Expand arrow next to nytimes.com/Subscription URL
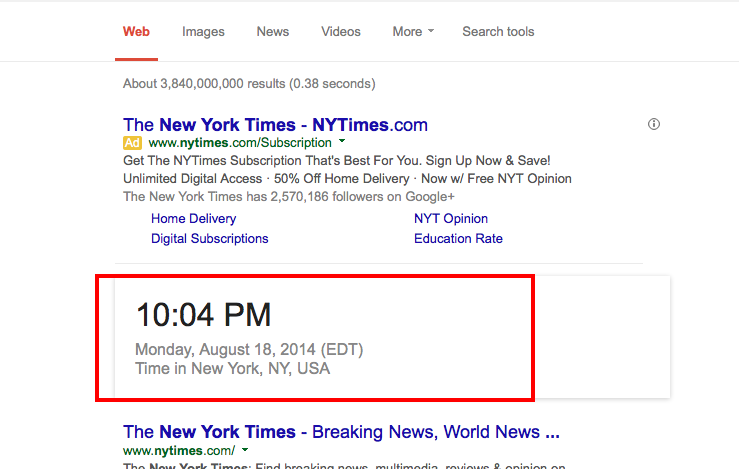This screenshot has height=469, width=739. coord(342,141)
